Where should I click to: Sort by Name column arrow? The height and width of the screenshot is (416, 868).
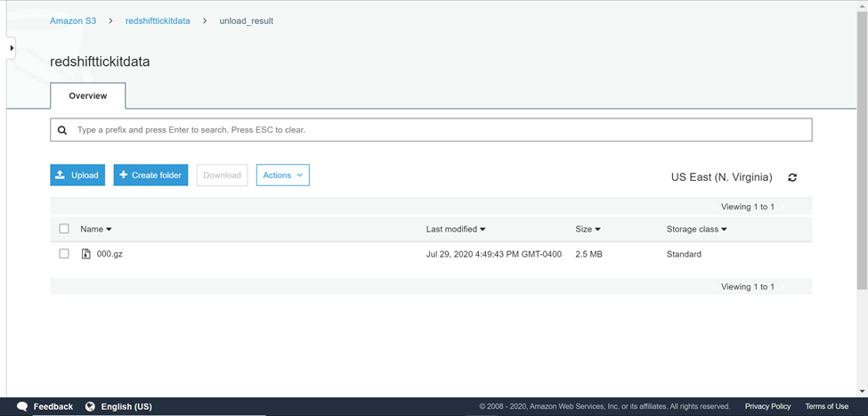[x=109, y=229]
